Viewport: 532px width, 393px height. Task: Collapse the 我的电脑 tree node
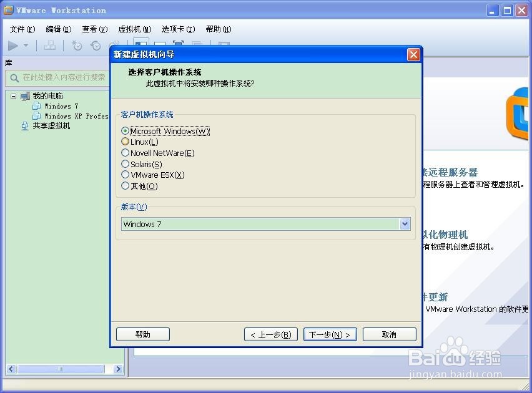point(13,96)
